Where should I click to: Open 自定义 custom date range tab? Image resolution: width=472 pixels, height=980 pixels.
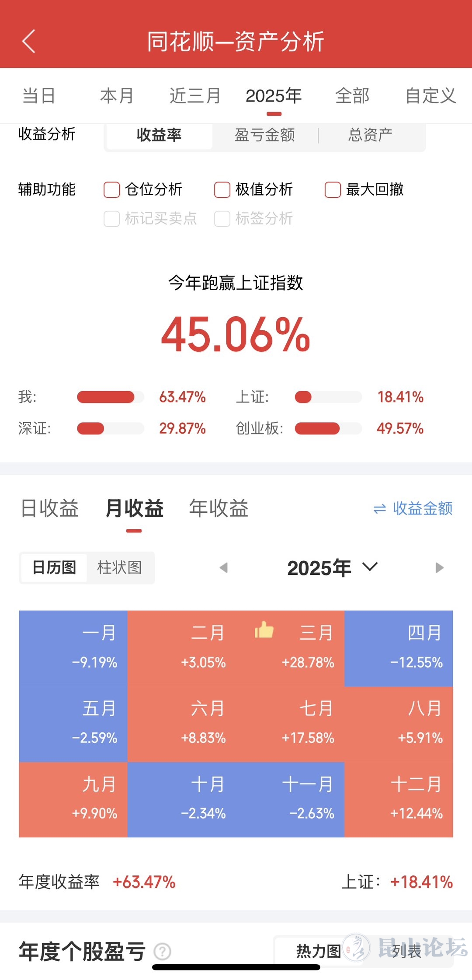coord(430,96)
